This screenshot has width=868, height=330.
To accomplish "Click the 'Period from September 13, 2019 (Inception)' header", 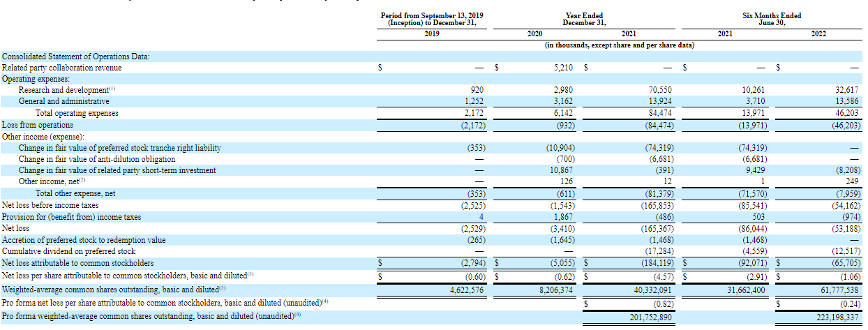I will point(431,19).
